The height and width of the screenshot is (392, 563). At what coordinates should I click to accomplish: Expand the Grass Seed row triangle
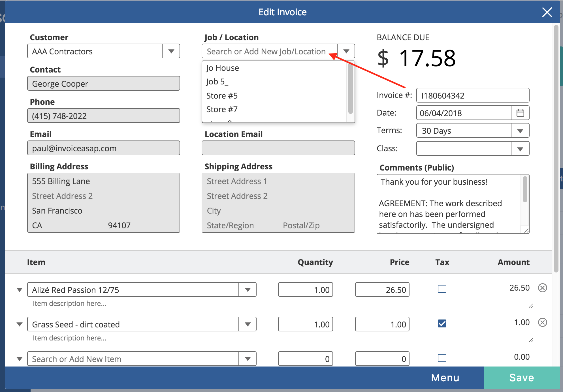[20, 324]
